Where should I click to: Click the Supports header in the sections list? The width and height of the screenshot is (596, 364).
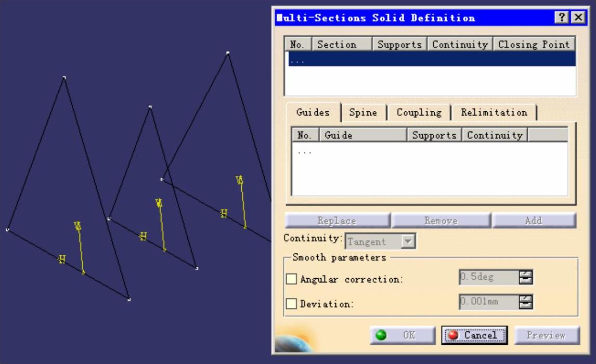point(399,44)
